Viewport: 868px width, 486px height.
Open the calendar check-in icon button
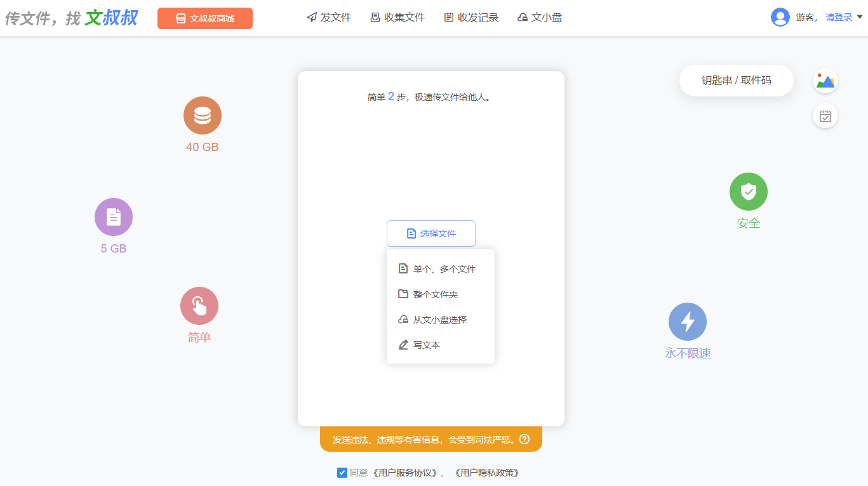click(x=825, y=116)
